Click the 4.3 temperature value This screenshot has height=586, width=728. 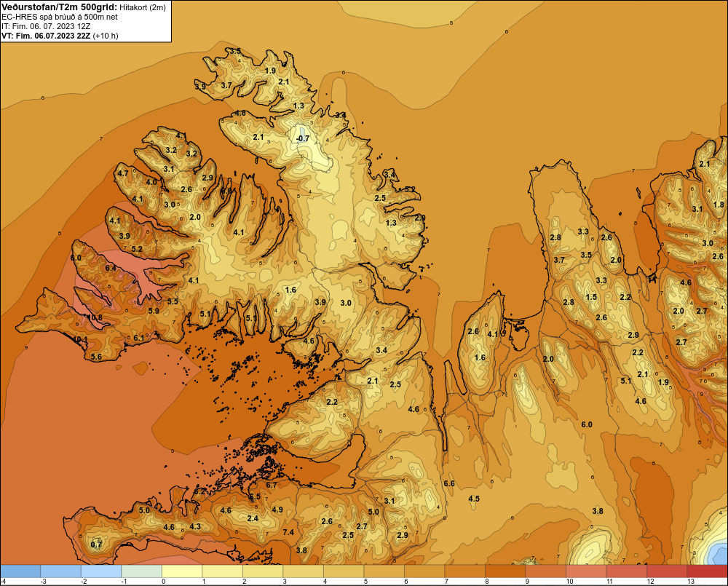pos(195,526)
